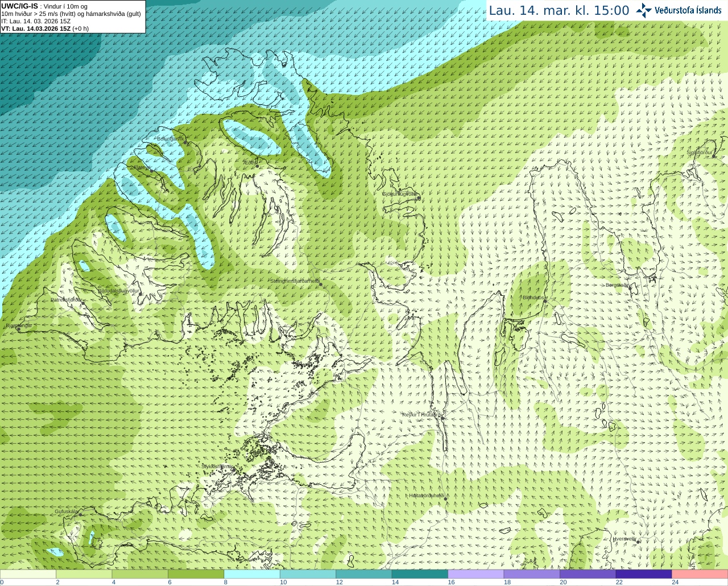Viewport: 728px width, 586px height.
Task: Pick the 4–6 m/s green legend swatch
Action: pyautogui.click(x=140, y=574)
